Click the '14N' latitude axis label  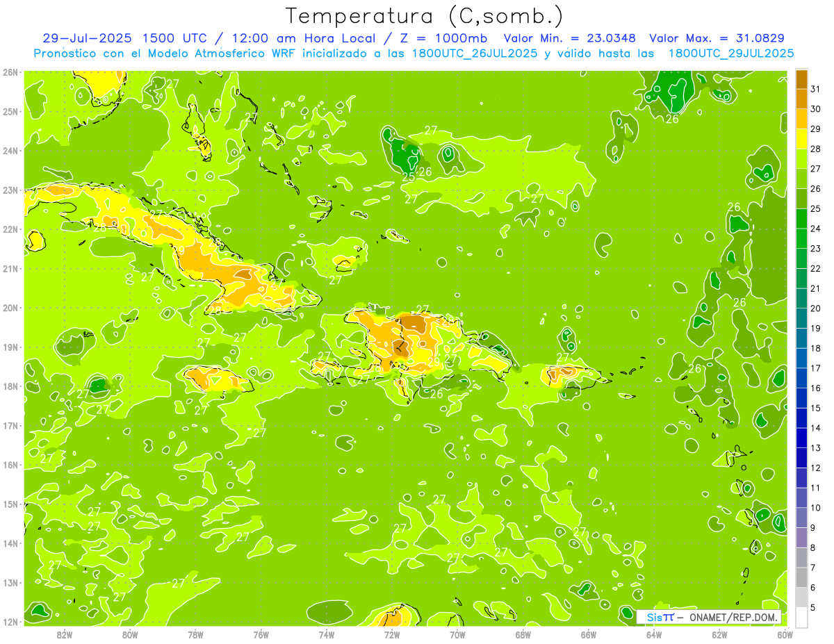click(10, 543)
